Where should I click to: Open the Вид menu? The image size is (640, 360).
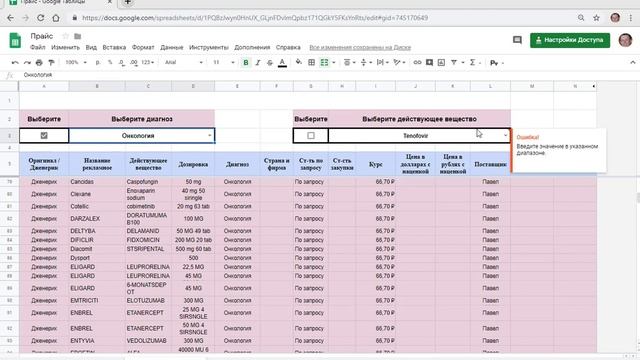91,47
